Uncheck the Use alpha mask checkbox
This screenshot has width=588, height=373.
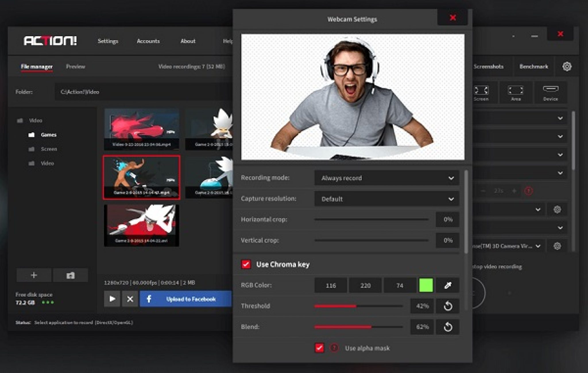[x=319, y=348]
